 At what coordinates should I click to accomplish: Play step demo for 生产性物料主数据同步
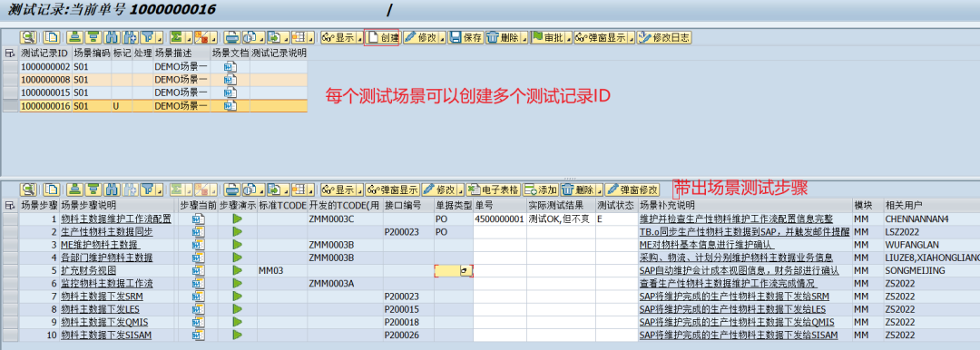(x=237, y=231)
